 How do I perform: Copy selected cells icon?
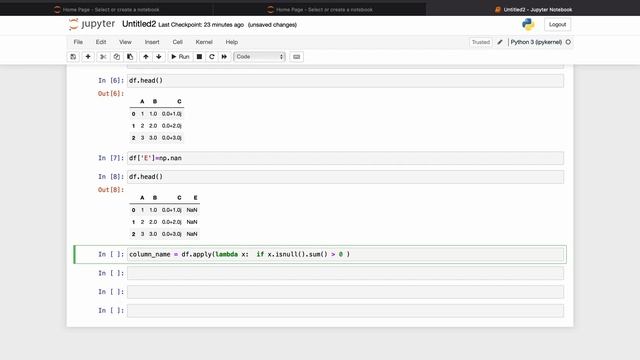pos(117,57)
